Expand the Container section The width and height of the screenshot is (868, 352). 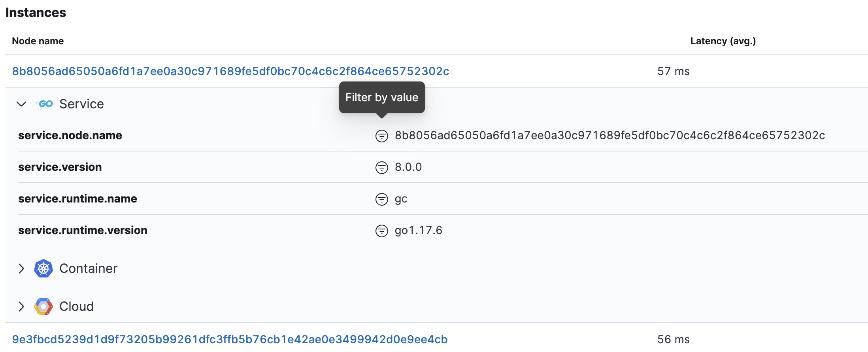coord(21,268)
